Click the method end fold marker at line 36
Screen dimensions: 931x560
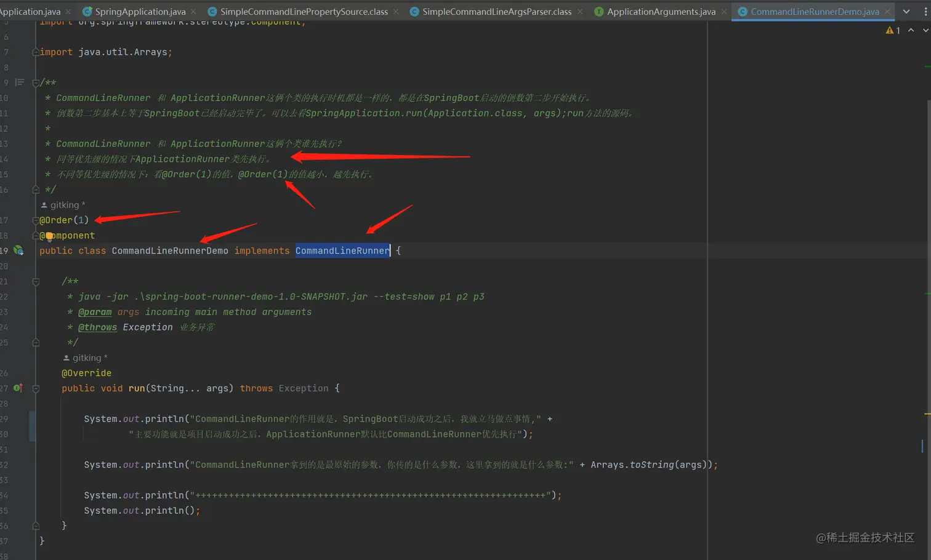tap(36, 526)
